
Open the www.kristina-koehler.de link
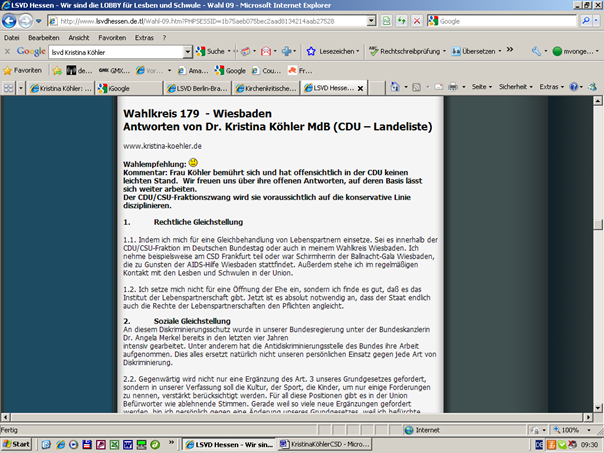pos(162,146)
